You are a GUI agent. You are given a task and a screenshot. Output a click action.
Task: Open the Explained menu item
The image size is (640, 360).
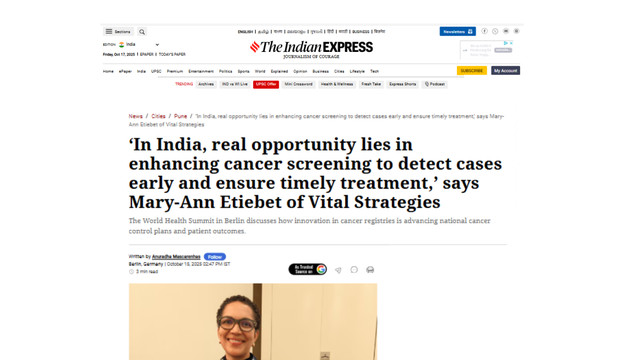279,71
